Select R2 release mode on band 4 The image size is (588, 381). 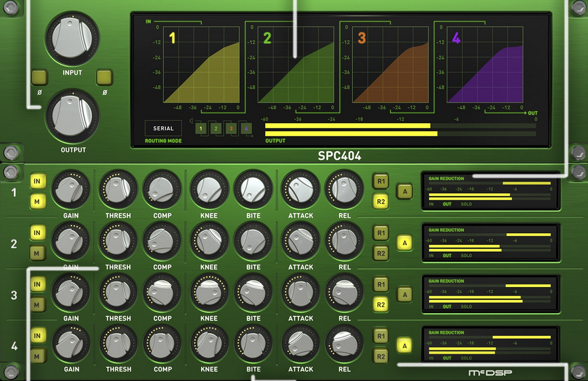381,356
